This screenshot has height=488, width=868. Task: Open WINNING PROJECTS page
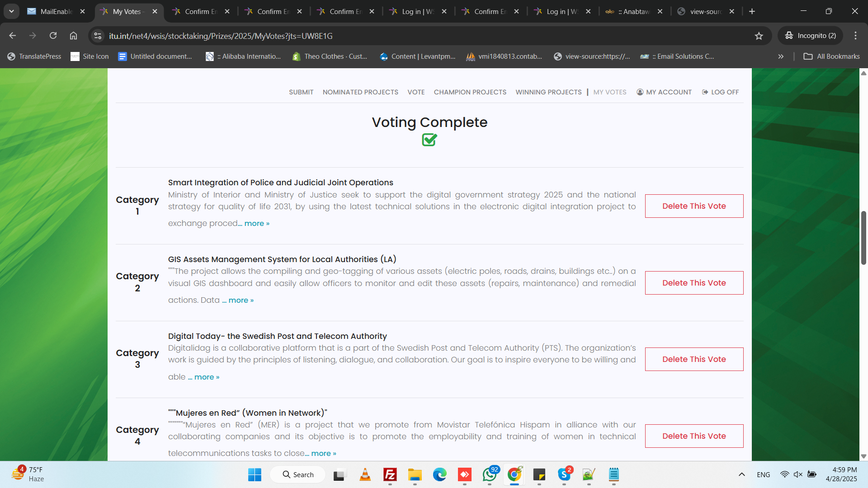[x=548, y=92]
